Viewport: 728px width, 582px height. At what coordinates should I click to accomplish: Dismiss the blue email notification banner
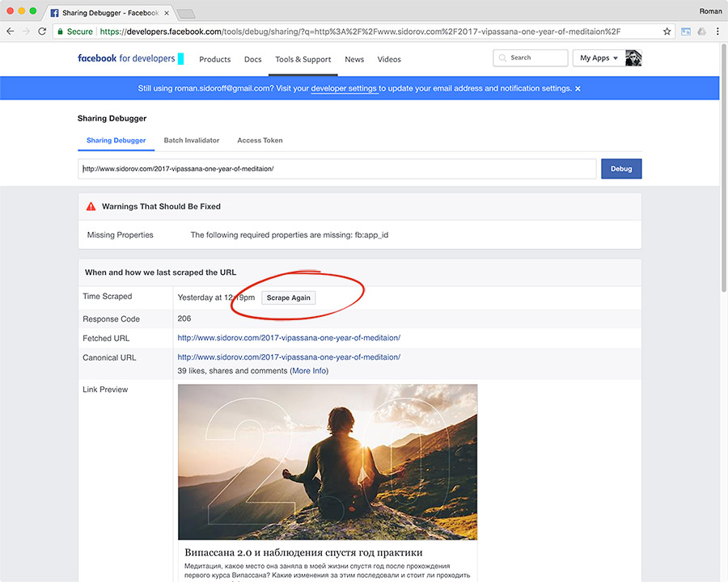click(x=578, y=89)
